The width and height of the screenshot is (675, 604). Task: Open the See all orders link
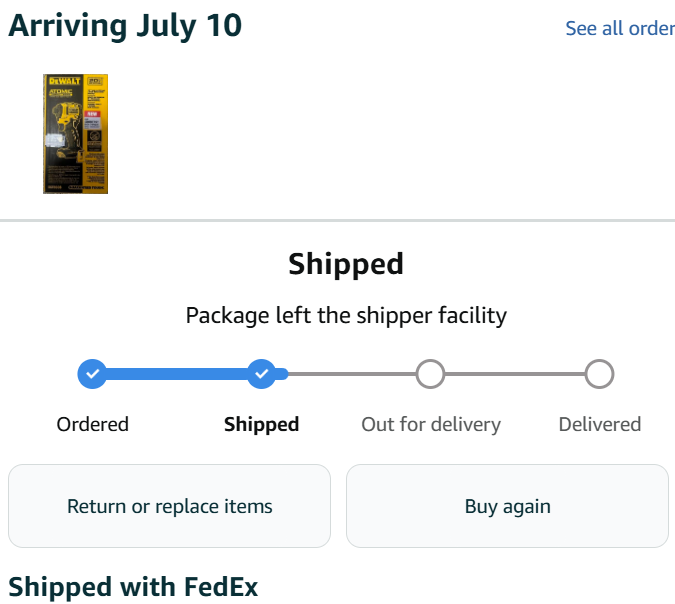tap(619, 28)
